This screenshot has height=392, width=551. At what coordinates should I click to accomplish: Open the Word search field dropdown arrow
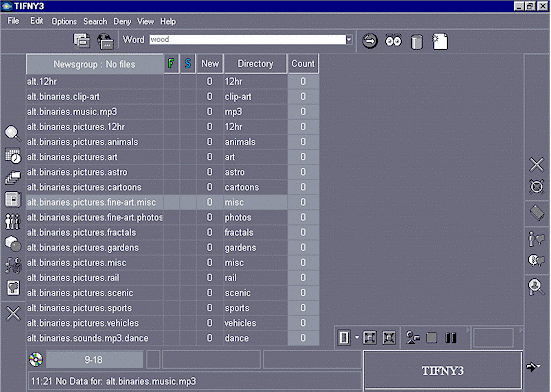pos(349,40)
